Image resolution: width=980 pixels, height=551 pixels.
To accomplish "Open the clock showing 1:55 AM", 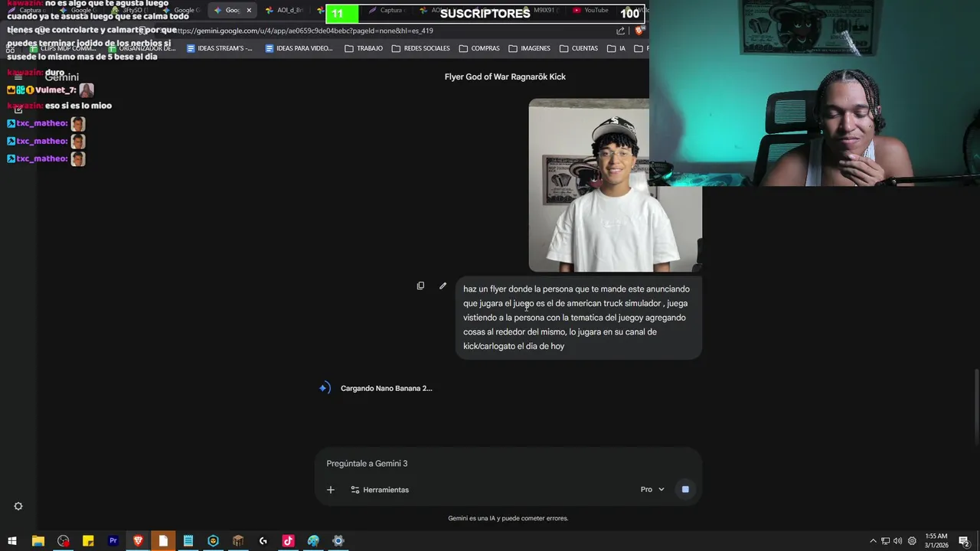I will click(x=936, y=541).
